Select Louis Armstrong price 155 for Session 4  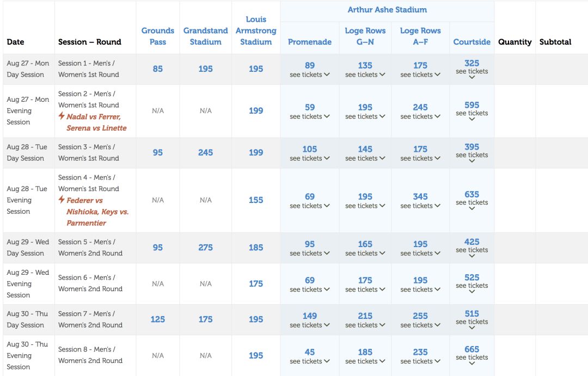pyautogui.click(x=256, y=200)
